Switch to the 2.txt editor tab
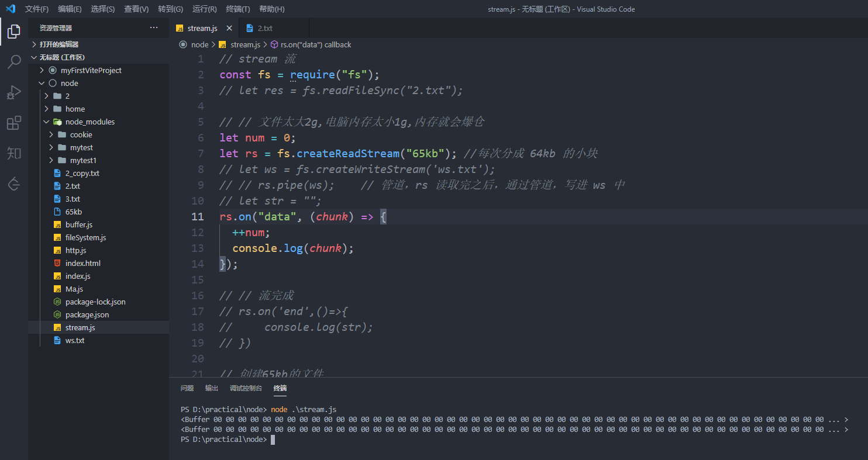Image resolution: width=868 pixels, height=460 pixels. [274, 28]
